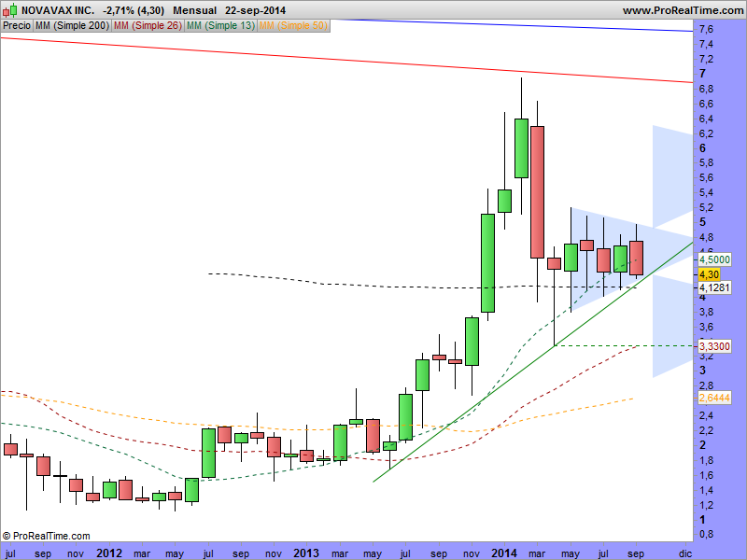This screenshot has height=560, width=747.
Task: Select the orange 2,6444 price tag
Action: point(714,398)
